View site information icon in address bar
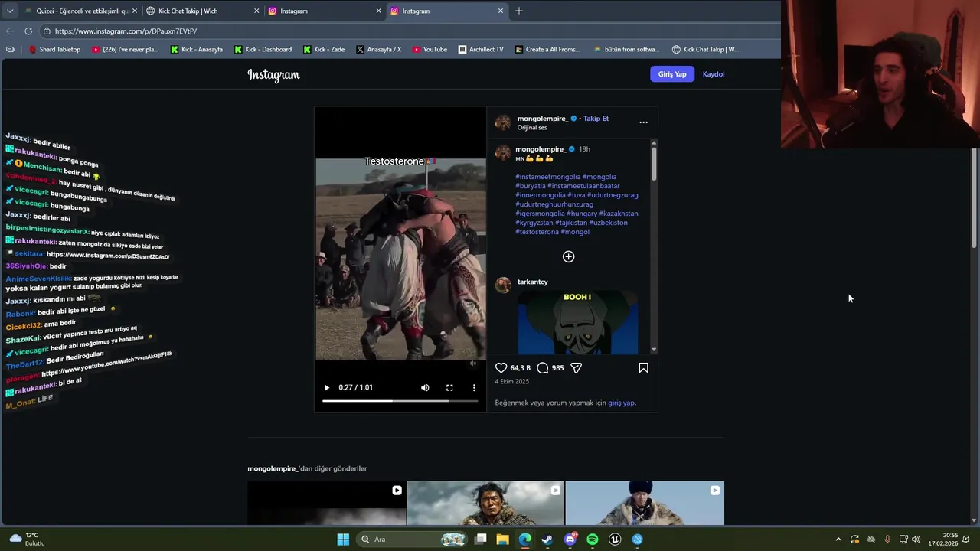This screenshot has width=980, height=551. pos(47,31)
